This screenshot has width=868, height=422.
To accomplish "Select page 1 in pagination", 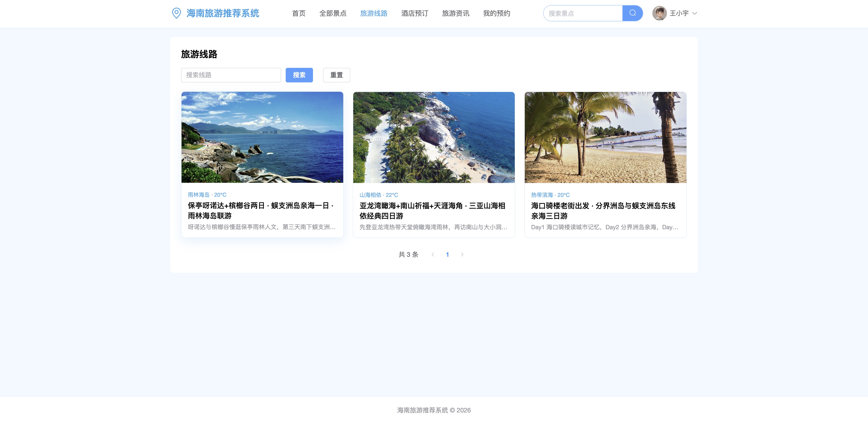I will point(447,254).
